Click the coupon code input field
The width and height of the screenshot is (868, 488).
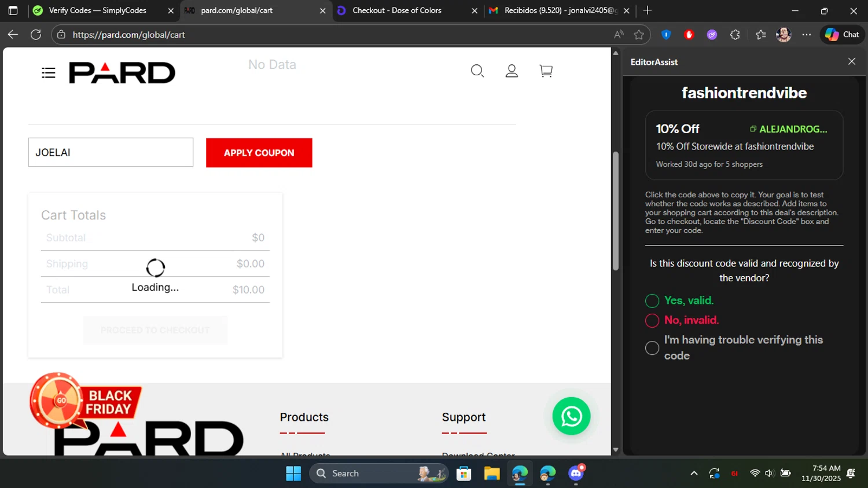click(111, 152)
